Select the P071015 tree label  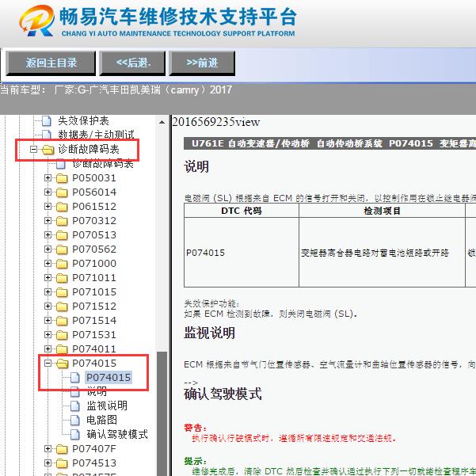tap(94, 292)
